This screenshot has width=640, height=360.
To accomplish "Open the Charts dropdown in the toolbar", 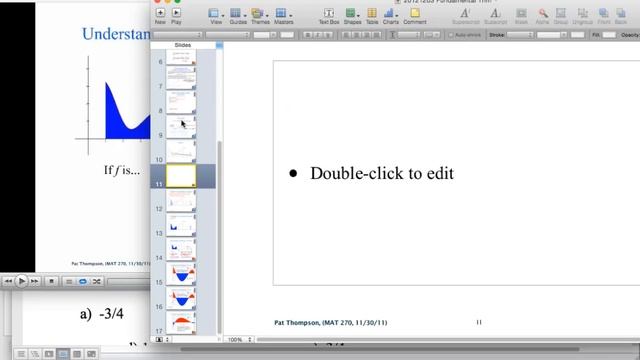I will (x=391, y=16).
